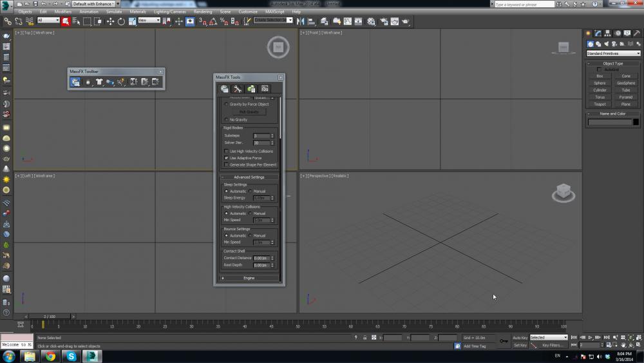Click the Teapot primitive button
The height and width of the screenshot is (363, 644).
[600, 104]
